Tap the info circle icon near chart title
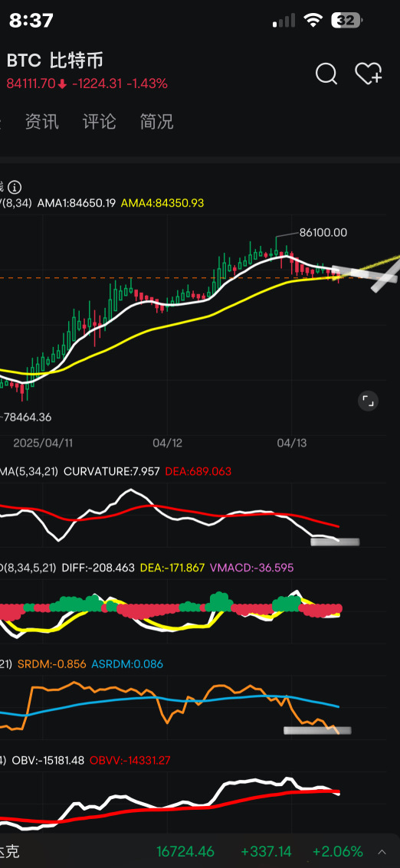 tap(15, 187)
